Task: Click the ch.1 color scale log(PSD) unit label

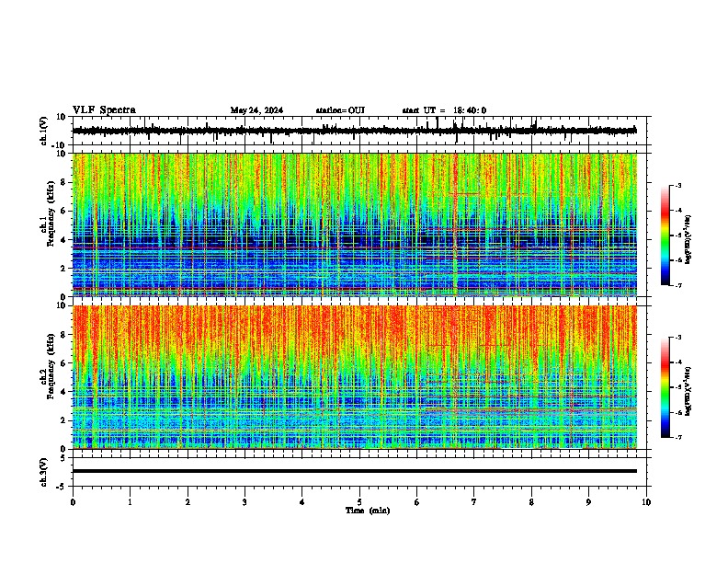Action: pyautogui.click(x=688, y=240)
